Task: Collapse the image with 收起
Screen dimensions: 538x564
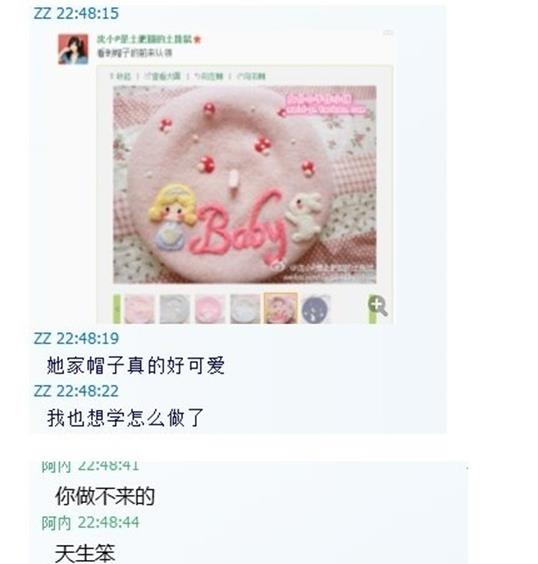Action: [120, 76]
